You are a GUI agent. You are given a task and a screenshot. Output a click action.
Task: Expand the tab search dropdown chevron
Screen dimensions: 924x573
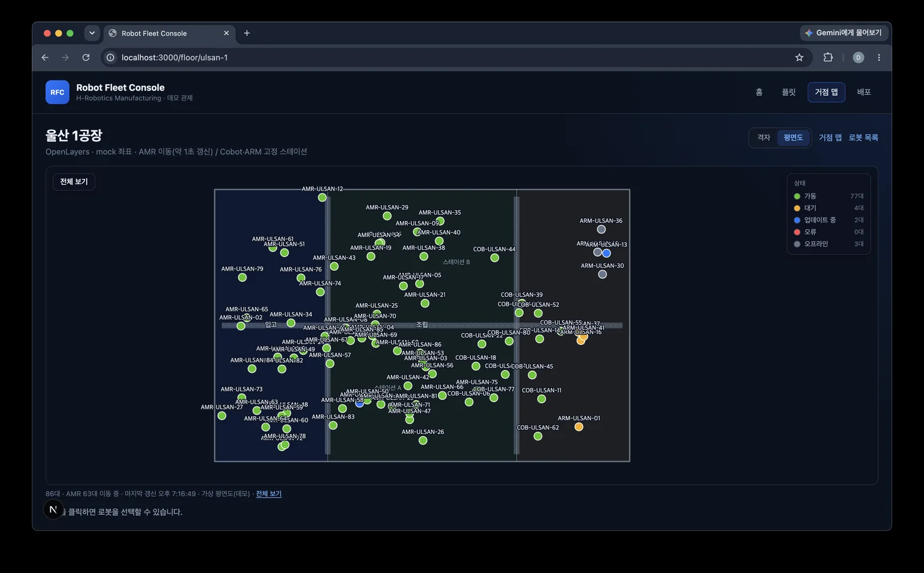(x=92, y=33)
